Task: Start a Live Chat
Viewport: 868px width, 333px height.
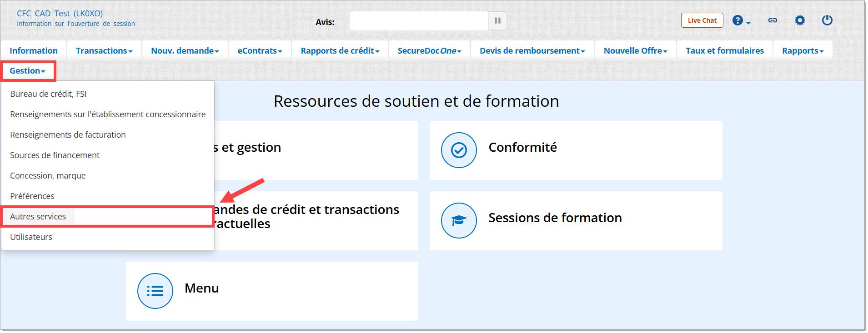Action: click(702, 20)
